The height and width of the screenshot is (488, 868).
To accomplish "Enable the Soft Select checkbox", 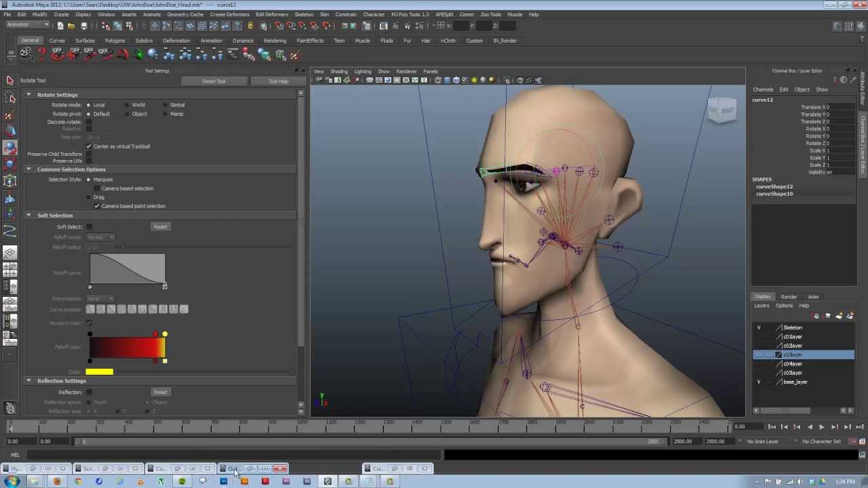I will tap(89, 227).
